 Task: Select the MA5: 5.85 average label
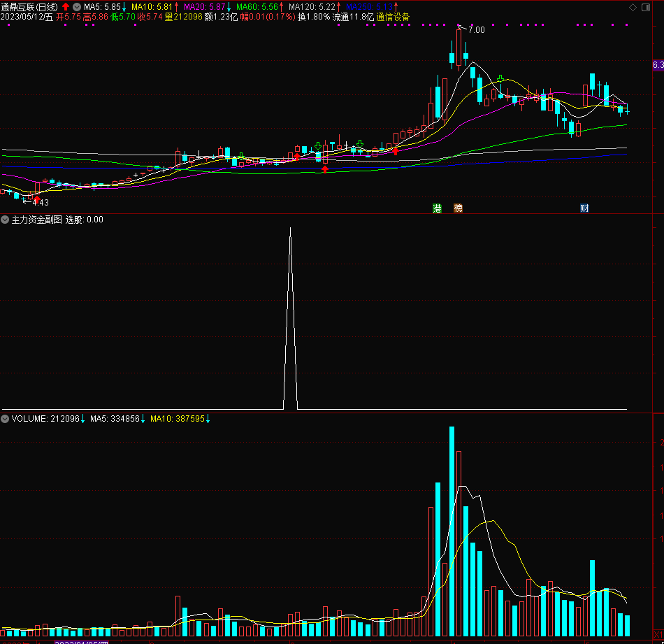[102, 7]
